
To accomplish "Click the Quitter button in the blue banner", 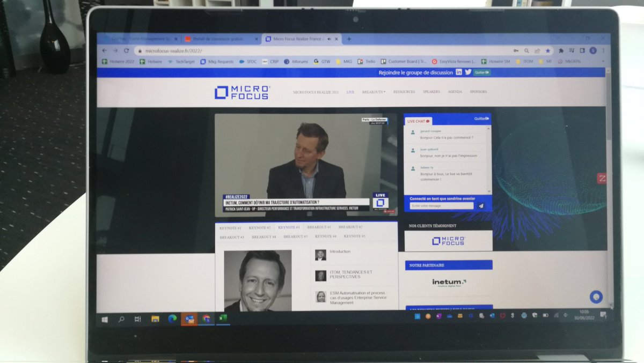I will point(481,72).
